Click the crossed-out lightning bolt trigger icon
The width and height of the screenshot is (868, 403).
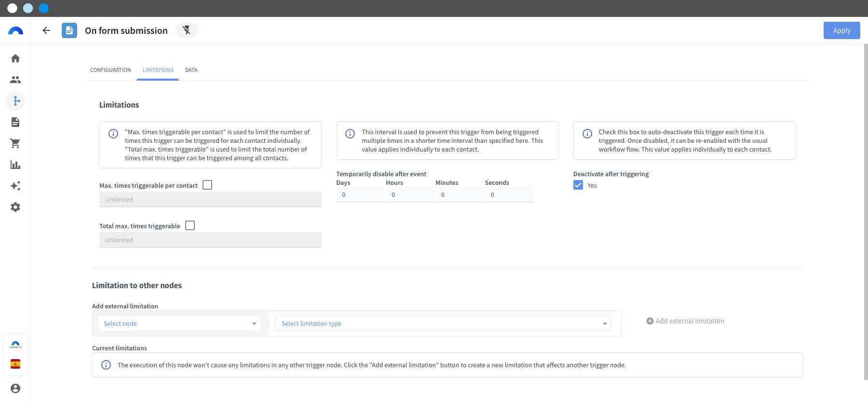tap(187, 30)
